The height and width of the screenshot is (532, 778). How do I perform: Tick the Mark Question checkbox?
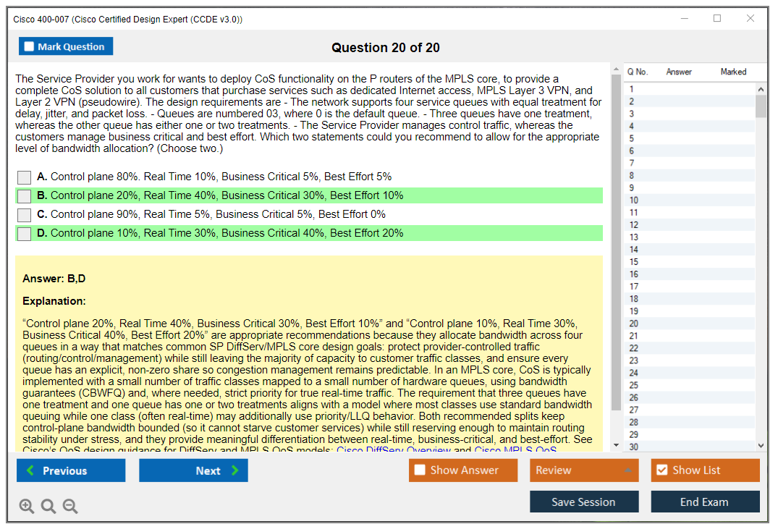[30, 46]
